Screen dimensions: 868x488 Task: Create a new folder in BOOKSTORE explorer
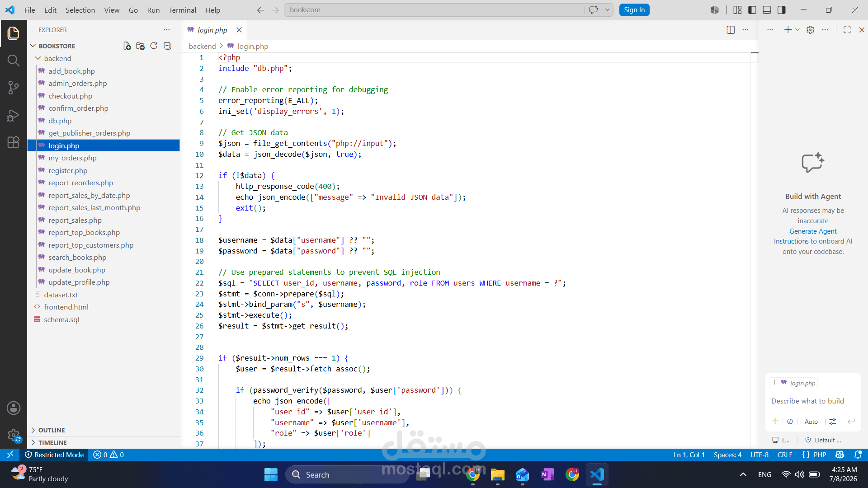140,46
